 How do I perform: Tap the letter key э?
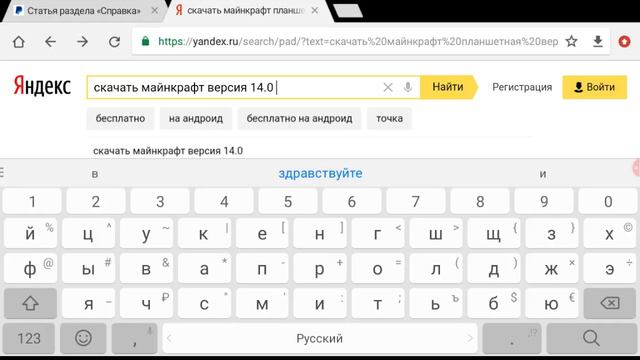pos(609,269)
